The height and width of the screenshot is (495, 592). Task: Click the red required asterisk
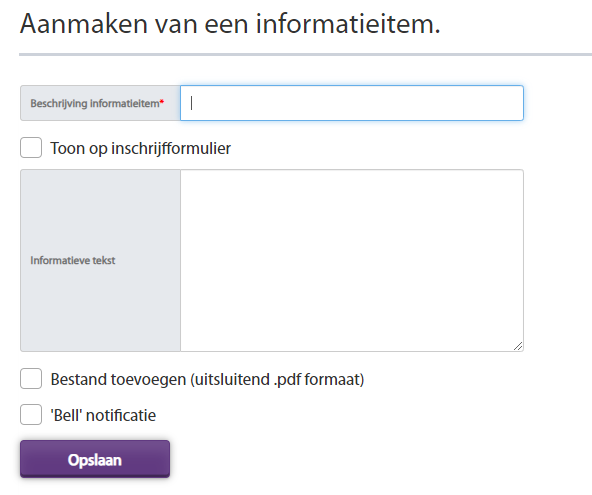coord(162,102)
